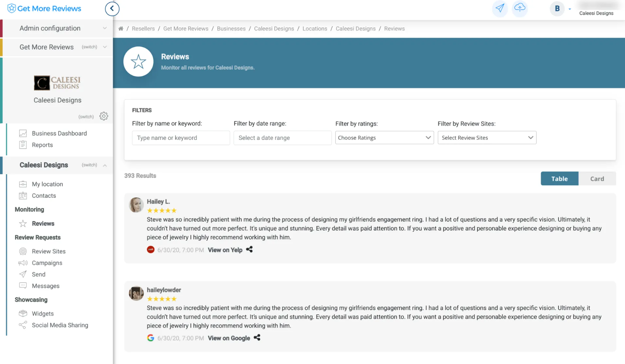The height and width of the screenshot is (364, 625).
Task: Click the cloud upload icon in header
Action: point(520,8)
